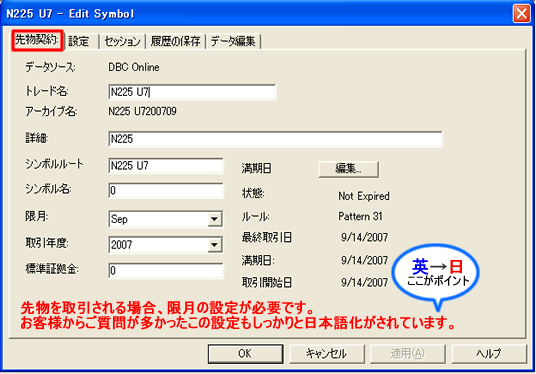This screenshot has width=536, height=374.
Task: Click the シンボル名 field with value 0
Action: [166, 190]
